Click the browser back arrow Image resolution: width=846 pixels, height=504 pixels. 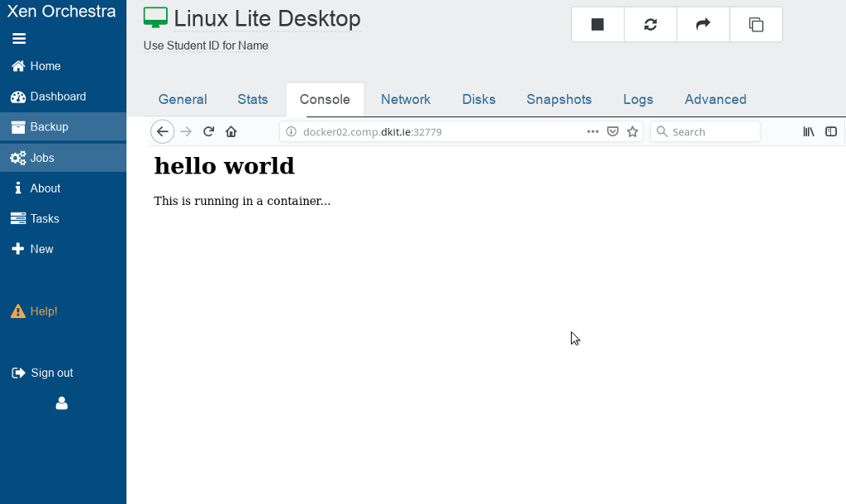pos(163,131)
